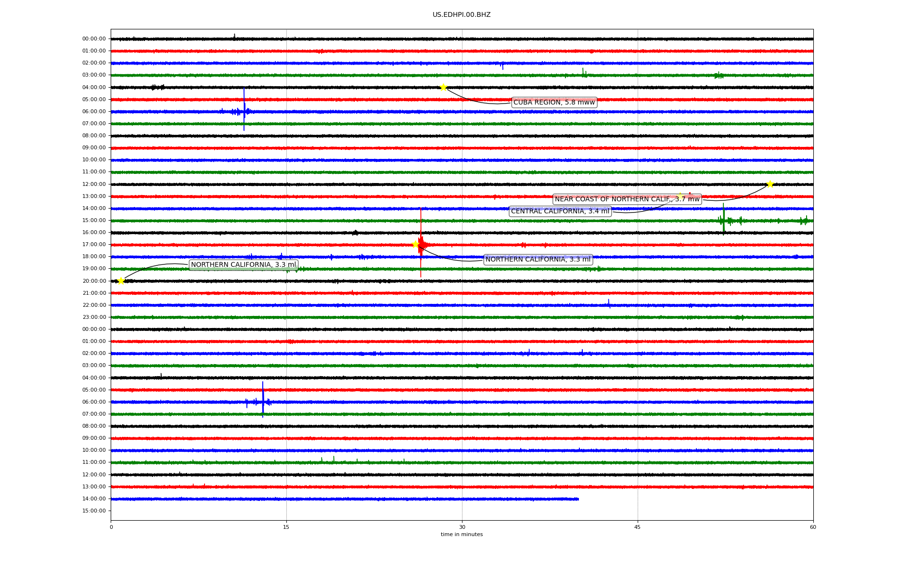Click the CENTRAL CALIFORNIA, 3.4 ml label
This screenshot has width=924, height=578.
560,211
